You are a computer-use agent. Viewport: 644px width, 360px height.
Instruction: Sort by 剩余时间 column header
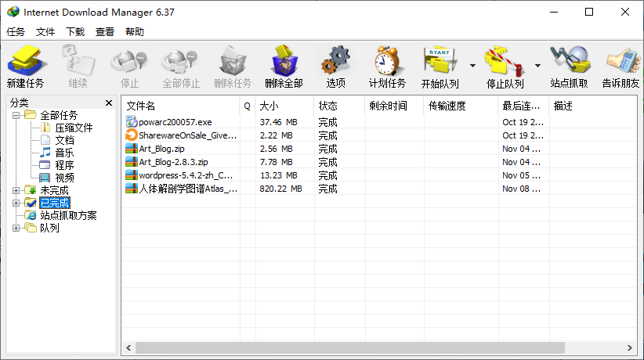pos(394,106)
